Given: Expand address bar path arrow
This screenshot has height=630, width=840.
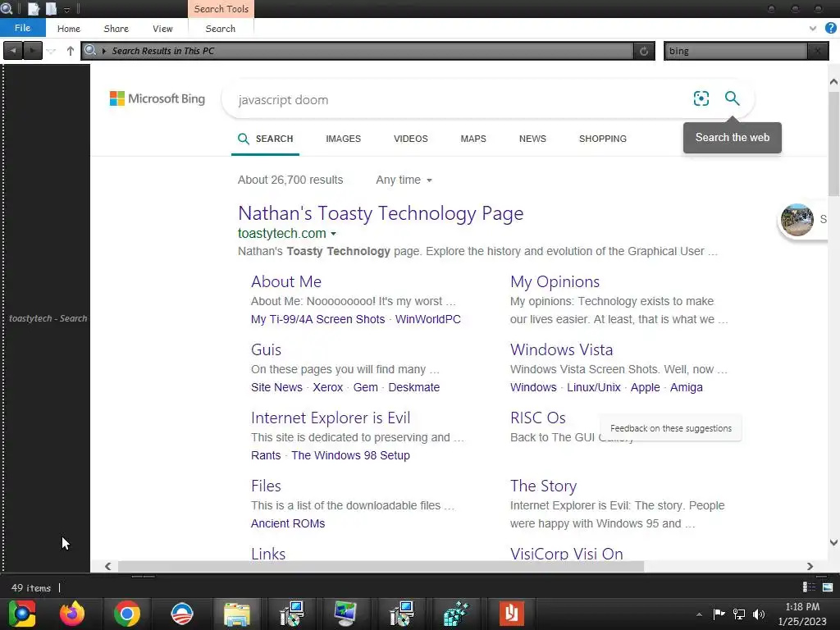Looking at the screenshot, I should pyautogui.click(x=104, y=51).
